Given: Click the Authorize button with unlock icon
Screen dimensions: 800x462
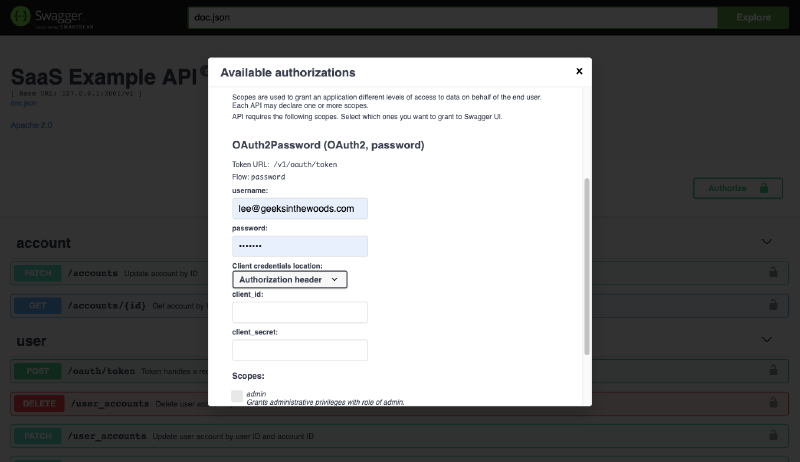Looking at the screenshot, I should [737, 188].
